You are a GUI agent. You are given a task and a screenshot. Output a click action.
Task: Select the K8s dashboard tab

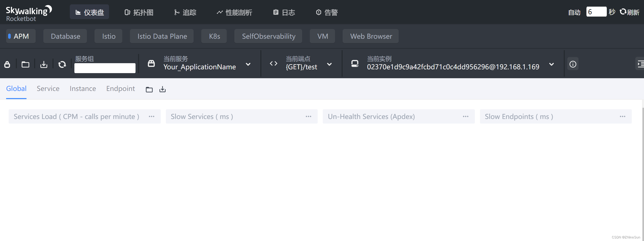[x=214, y=36]
